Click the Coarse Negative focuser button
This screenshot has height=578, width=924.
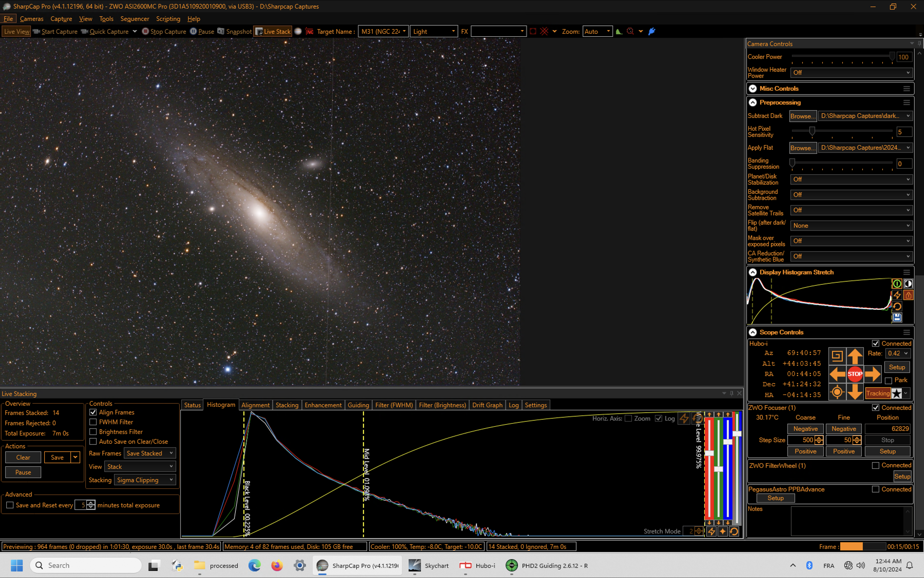pyautogui.click(x=805, y=429)
